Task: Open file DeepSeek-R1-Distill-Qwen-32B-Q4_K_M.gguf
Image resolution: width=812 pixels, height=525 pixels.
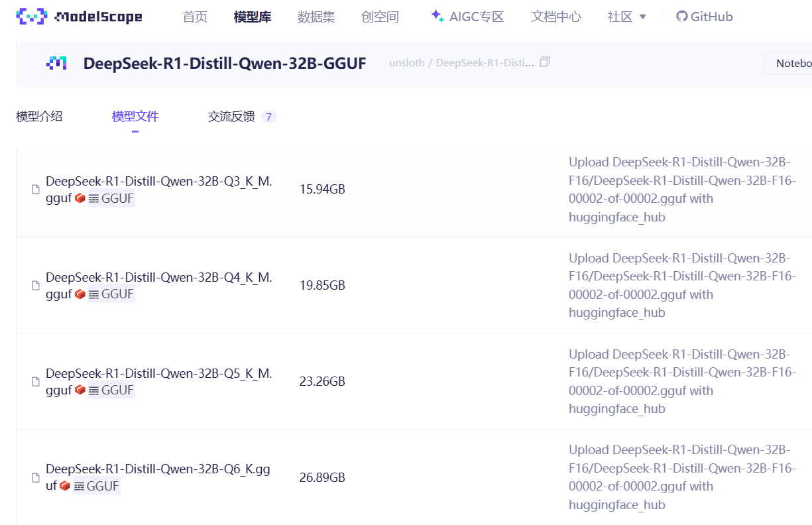Action: 159,286
